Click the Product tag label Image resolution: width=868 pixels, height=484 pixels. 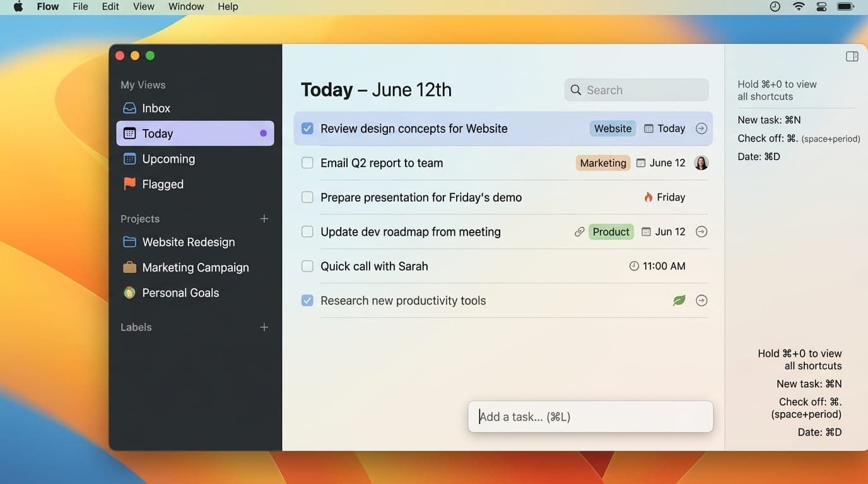[611, 232]
